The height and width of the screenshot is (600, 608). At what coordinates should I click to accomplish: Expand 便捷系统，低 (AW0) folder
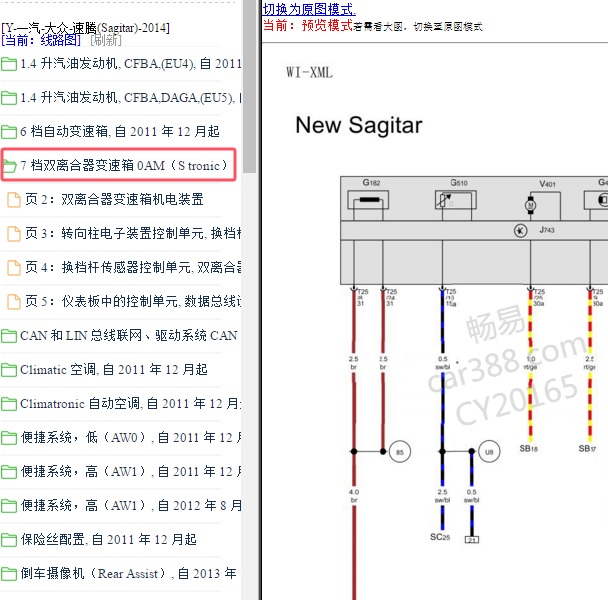tap(131, 437)
